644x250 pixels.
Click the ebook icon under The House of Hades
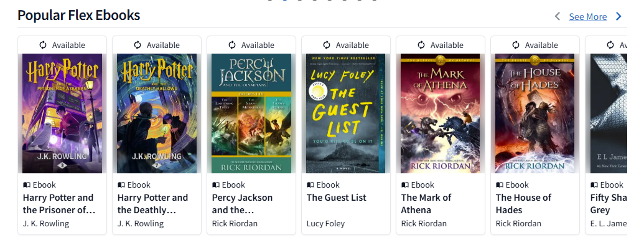point(499,185)
